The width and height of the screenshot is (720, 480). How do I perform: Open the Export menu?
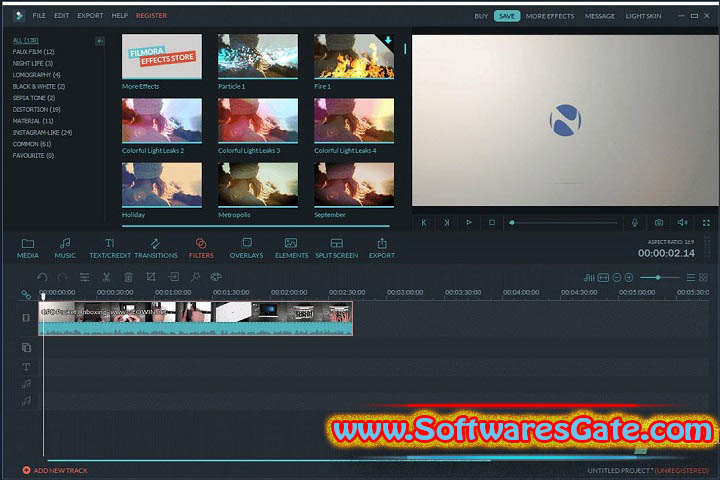coord(90,16)
